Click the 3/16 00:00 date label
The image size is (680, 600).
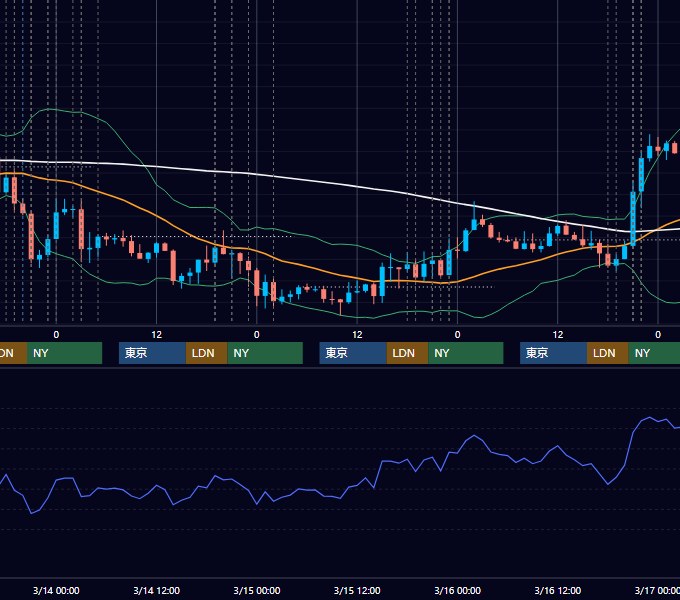click(458, 590)
